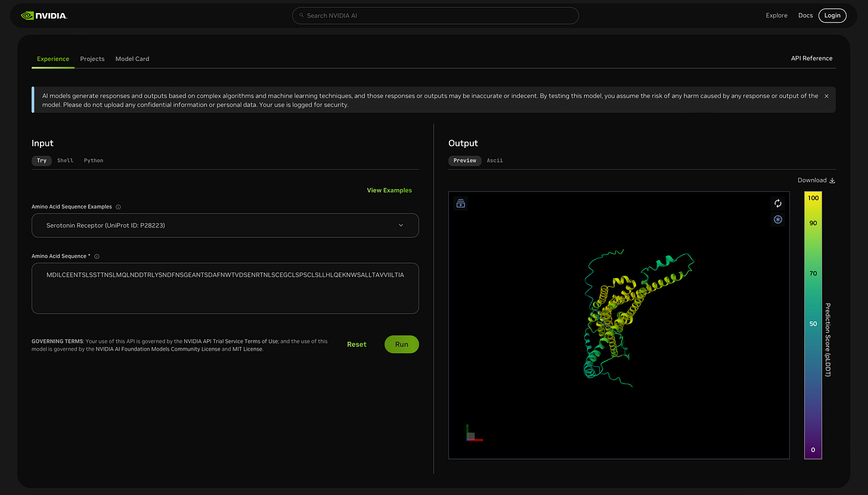
Task: Select the Try input tab
Action: (42, 160)
